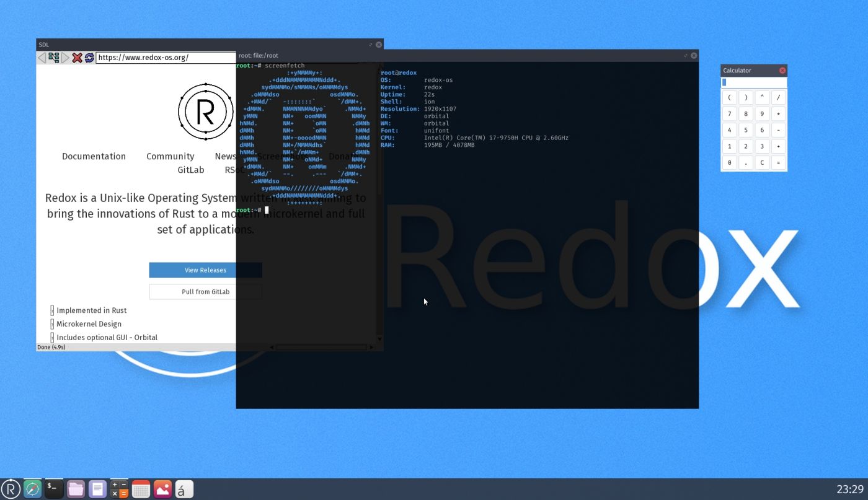Click 'Microkernel Design' list item
The width and height of the screenshot is (868, 500).
[89, 324]
